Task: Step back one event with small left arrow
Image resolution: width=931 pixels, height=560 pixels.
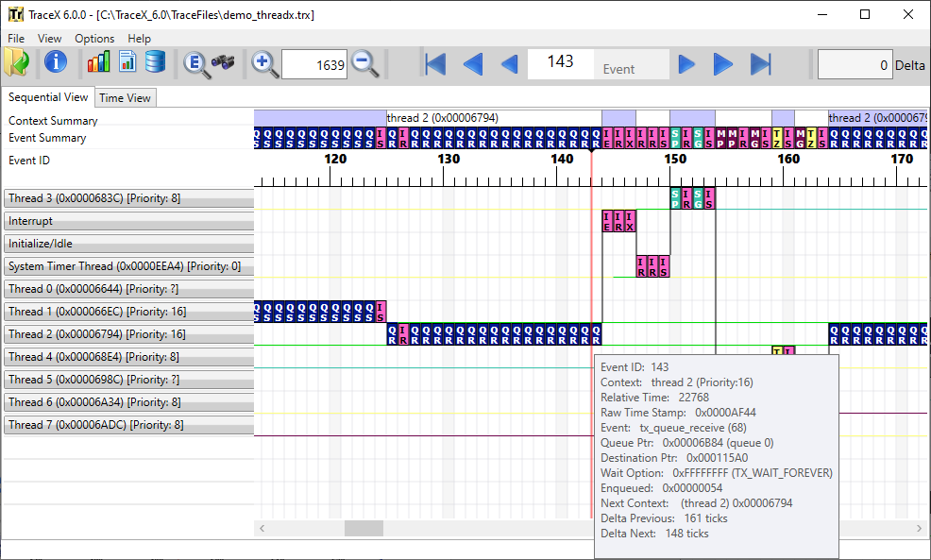Action: (x=509, y=64)
